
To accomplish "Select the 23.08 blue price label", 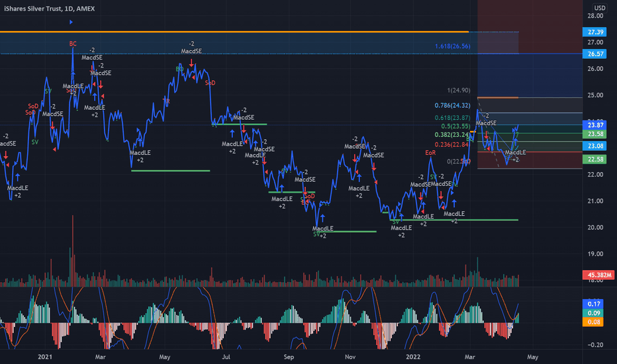I will click(595, 146).
